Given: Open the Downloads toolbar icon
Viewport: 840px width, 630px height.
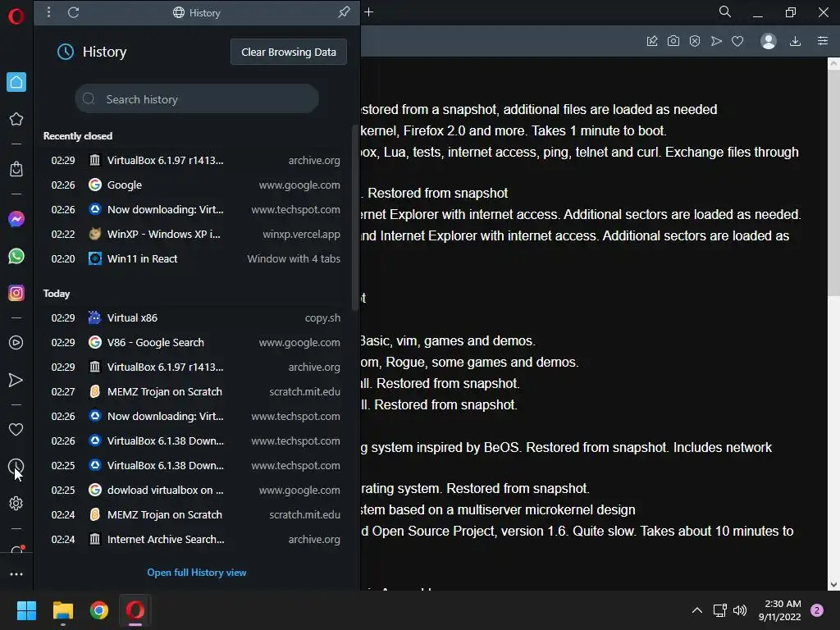Looking at the screenshot, I should tap(796, 41).
